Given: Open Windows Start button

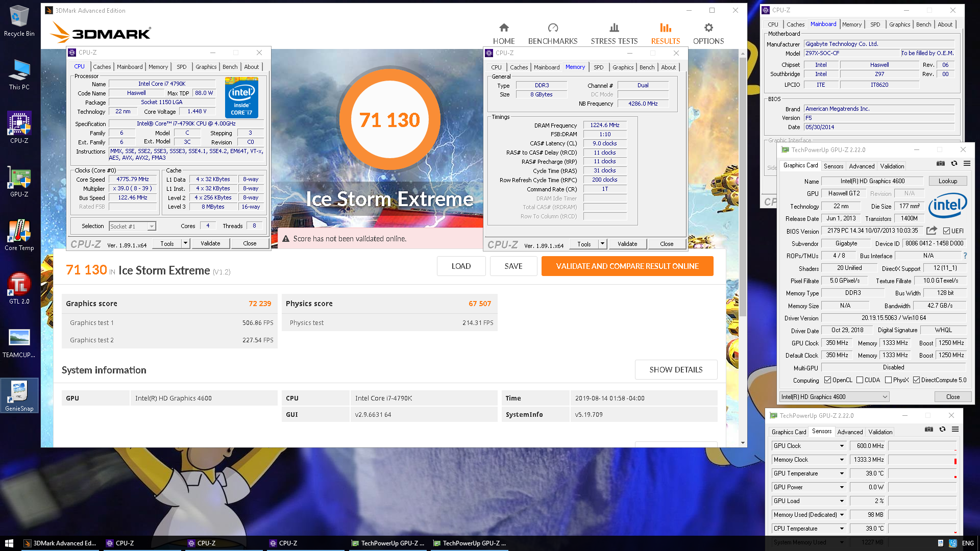Looking at the screenshot, I should (x=9, y=543).
